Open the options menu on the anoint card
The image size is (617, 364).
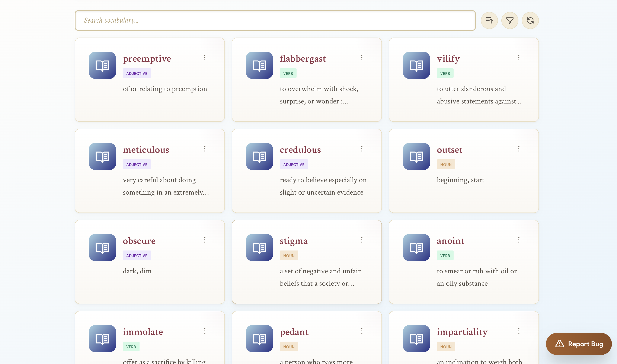(519, 240)
